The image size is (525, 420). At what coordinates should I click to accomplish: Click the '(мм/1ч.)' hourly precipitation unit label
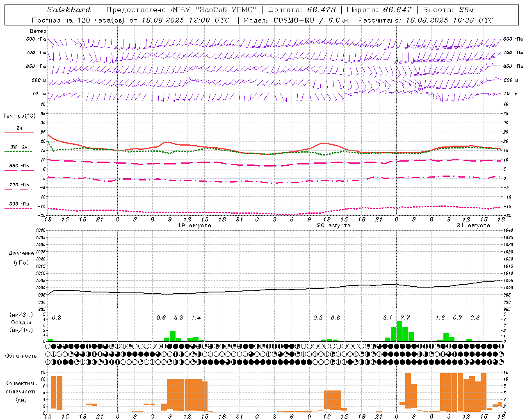click(x=21, y=330)
